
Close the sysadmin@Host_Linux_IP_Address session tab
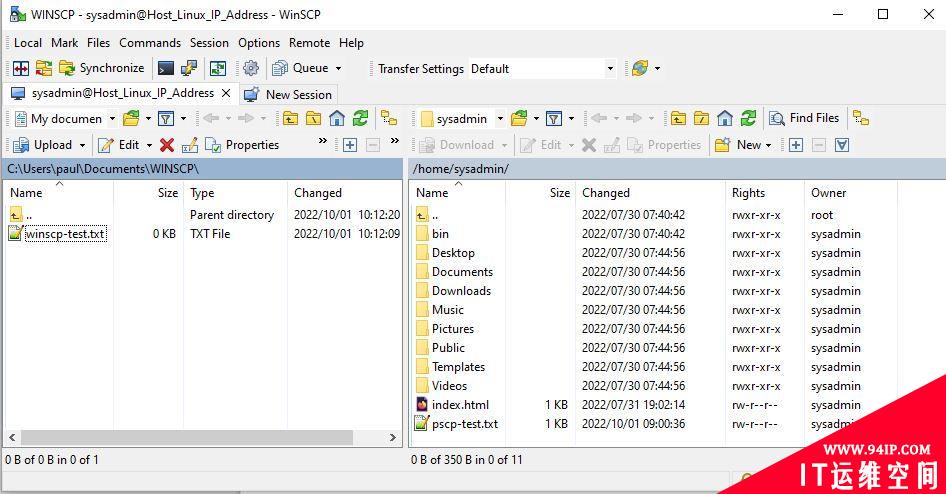coord(226,93)
